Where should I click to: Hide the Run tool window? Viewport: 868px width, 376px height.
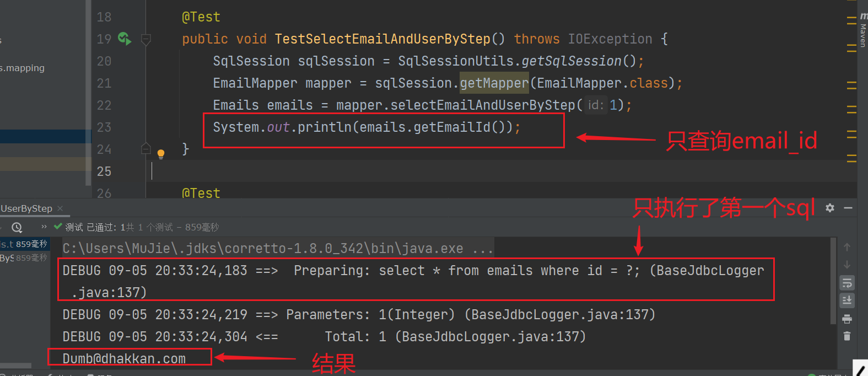point(848,208)
